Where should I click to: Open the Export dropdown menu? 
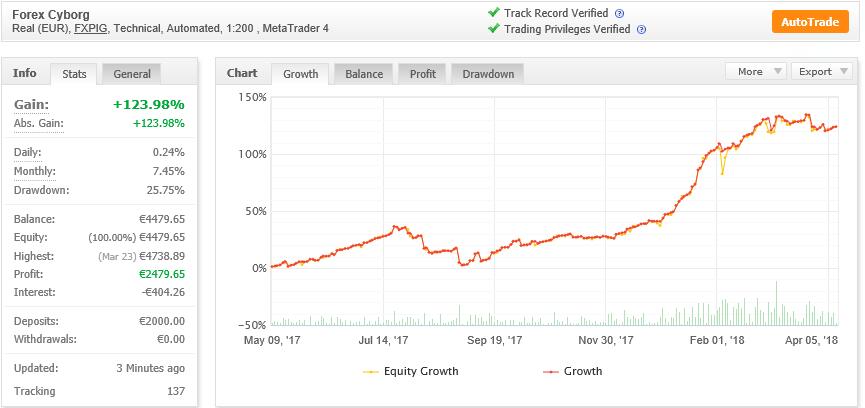pyautogui.click(x=821, y=72)
